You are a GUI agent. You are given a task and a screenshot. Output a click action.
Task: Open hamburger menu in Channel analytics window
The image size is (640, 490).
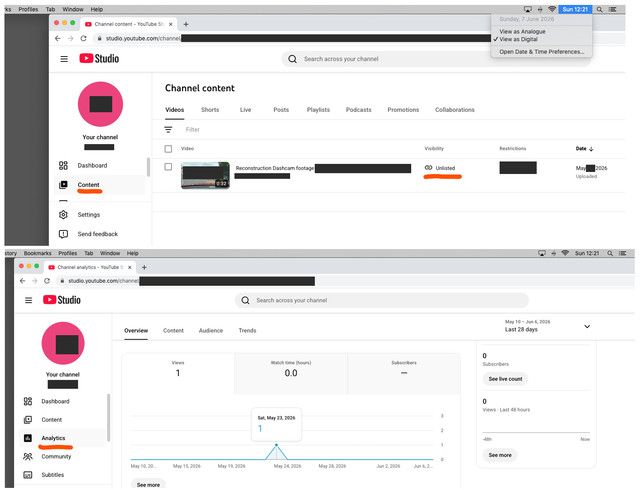[29, 301]
